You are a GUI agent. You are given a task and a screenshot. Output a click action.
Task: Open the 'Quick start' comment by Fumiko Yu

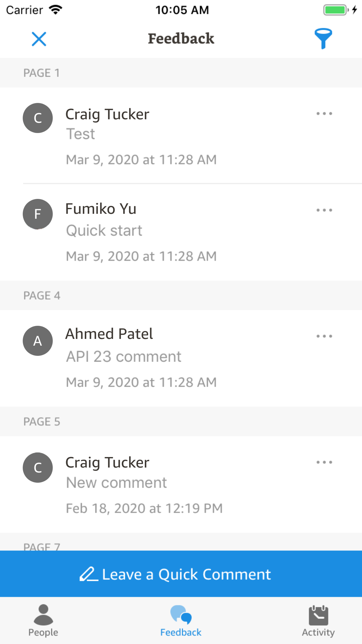click(104, 230)
